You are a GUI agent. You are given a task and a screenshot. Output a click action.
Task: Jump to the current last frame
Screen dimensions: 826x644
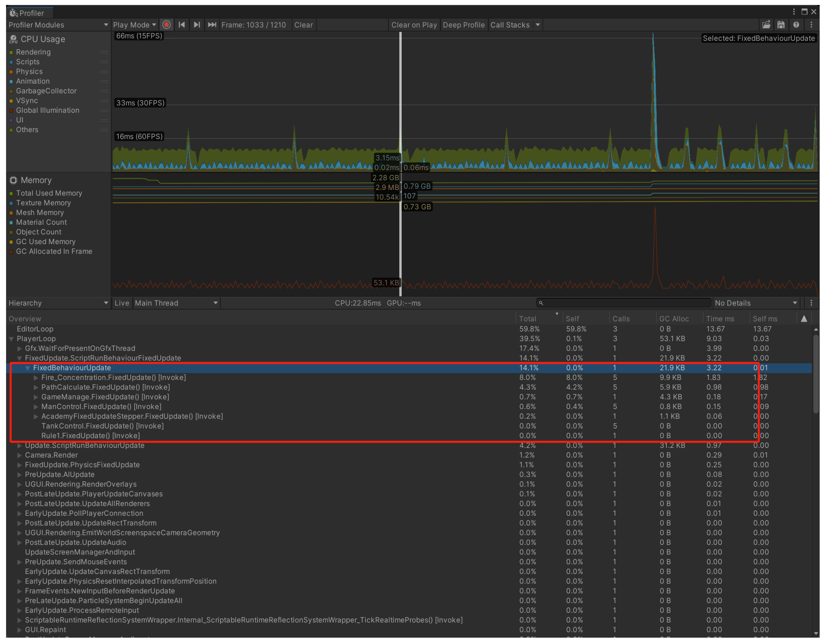coord(212,25)
